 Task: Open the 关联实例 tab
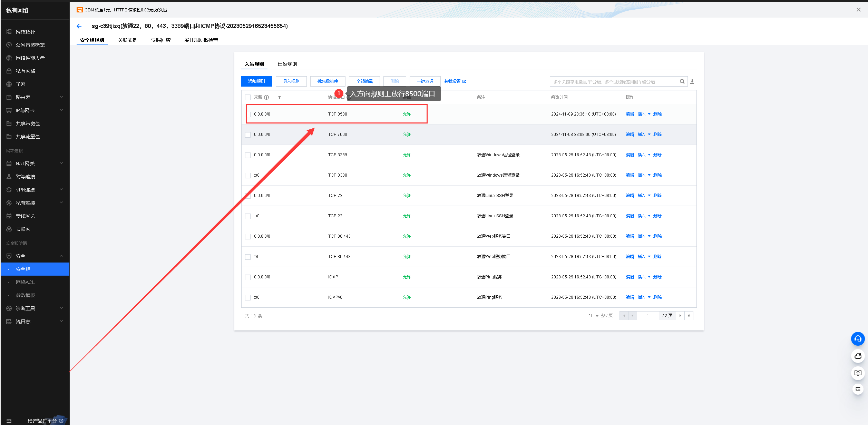(x=127, y=40)
